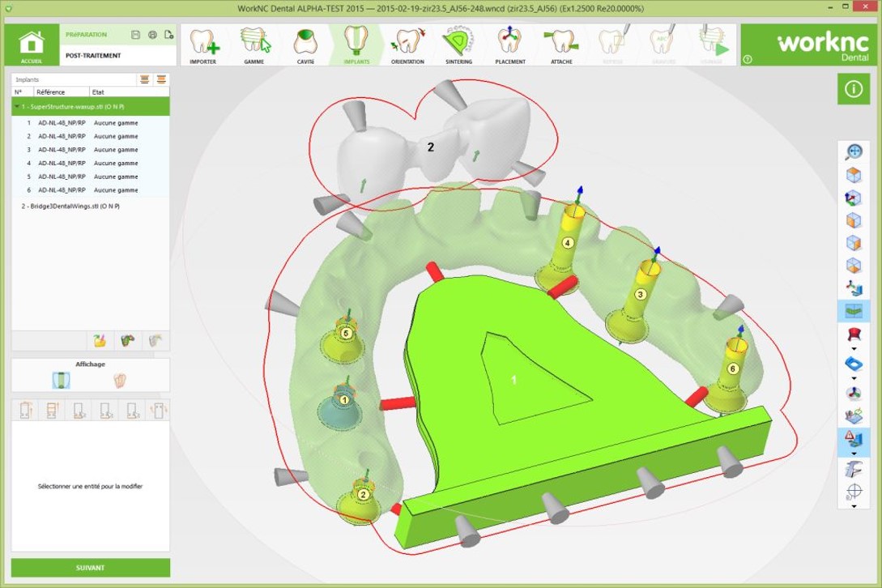Image resolution: width=882 pixels, height=588 pixels.
Task: Switch to the POST-TRAITEMENT tab
Action: pos(93,56)
